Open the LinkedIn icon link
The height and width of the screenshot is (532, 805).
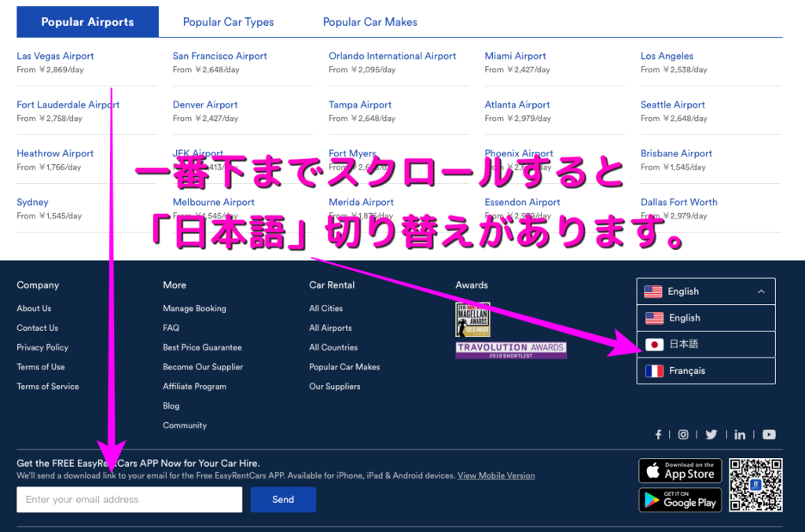tap(740, 435)
